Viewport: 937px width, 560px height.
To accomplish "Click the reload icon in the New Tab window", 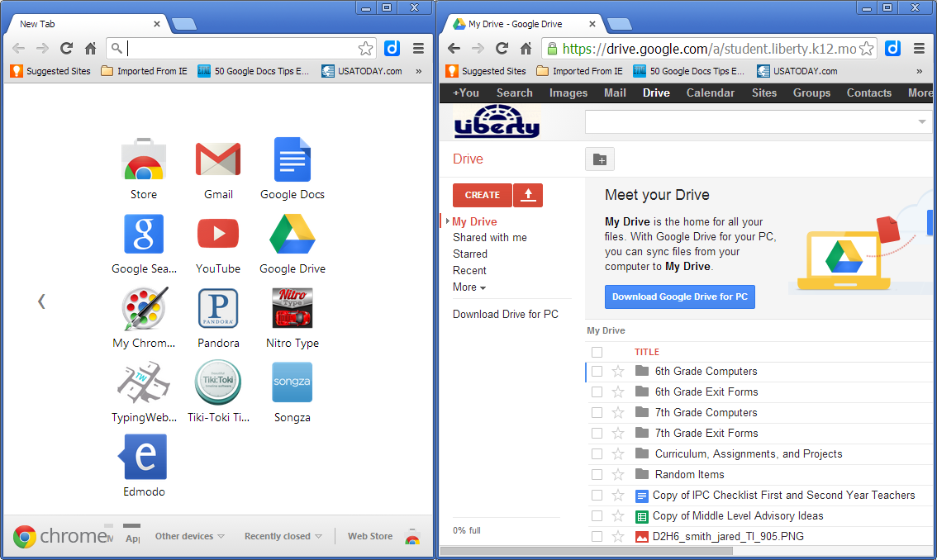I will click(66, 49).
